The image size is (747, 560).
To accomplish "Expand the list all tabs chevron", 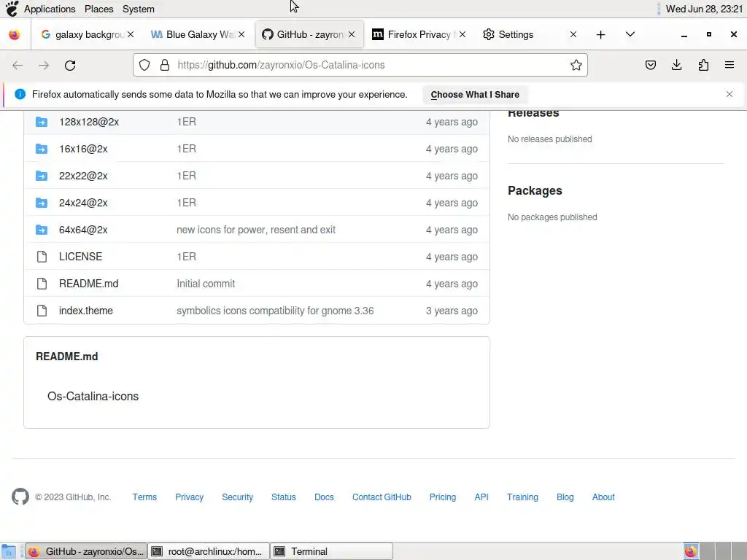I will click(630, 35).
